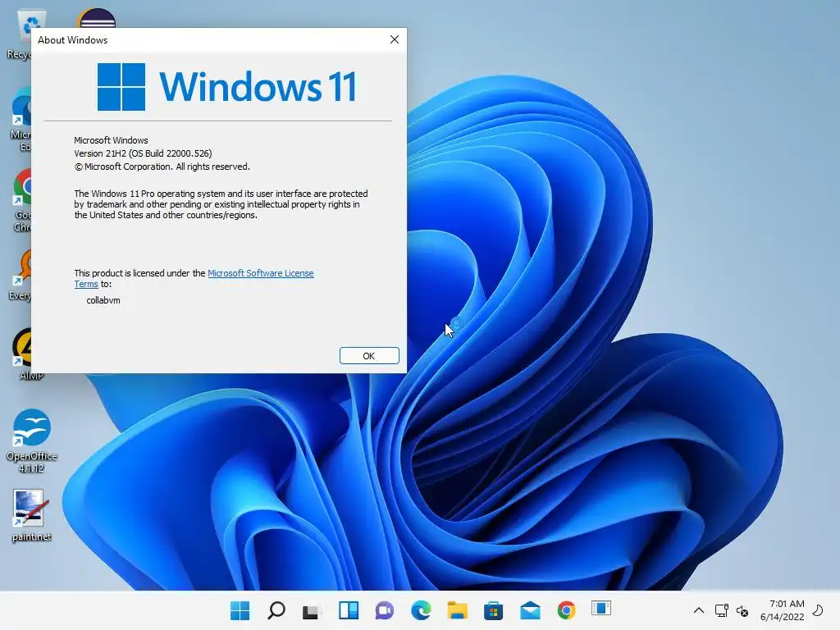Click the Windows 11 logo in dialog
Viewport: 840px width, 630px height.
(226, 87)
